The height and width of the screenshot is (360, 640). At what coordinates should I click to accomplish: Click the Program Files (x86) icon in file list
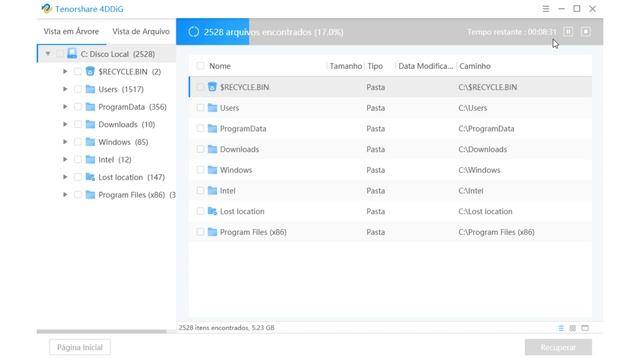pos(212,232)
